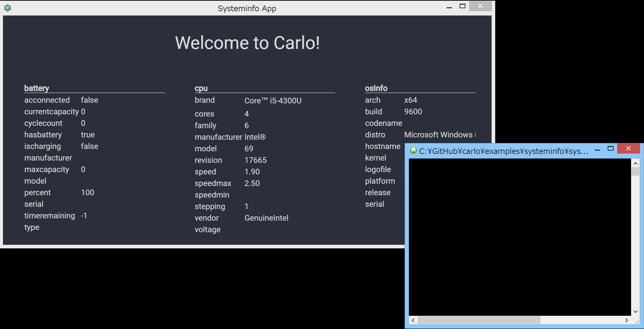Image resolution: width=644 pixels, height=329 pixels.
Task: Click the '-1' timeremaining value
Action: (84, 216)
